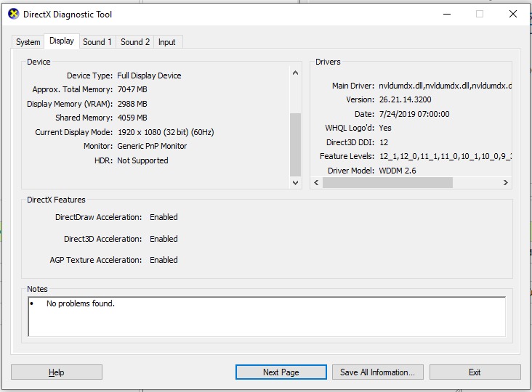Click the WHQL Logo'd 'Yes' value
532x392 pixels.
385,128
